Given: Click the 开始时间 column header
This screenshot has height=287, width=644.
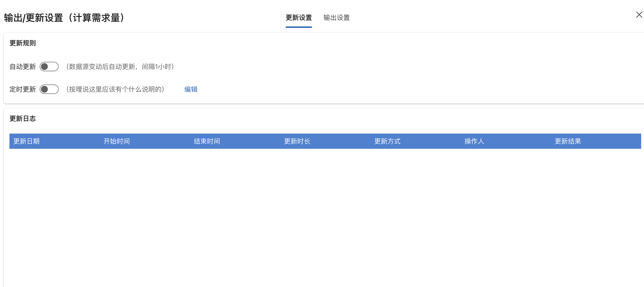Looking at the screenshot, I should tap(116, 141).
